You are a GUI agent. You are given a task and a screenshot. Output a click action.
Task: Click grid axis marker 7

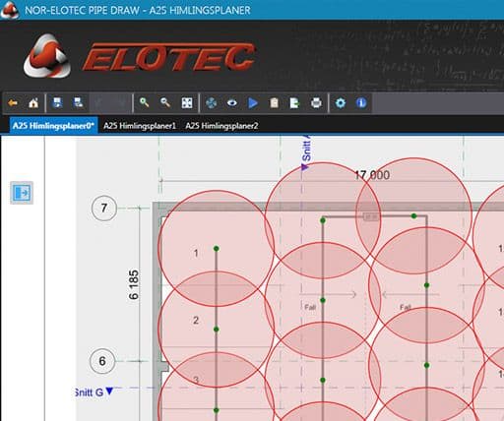[x=104, y=208]
